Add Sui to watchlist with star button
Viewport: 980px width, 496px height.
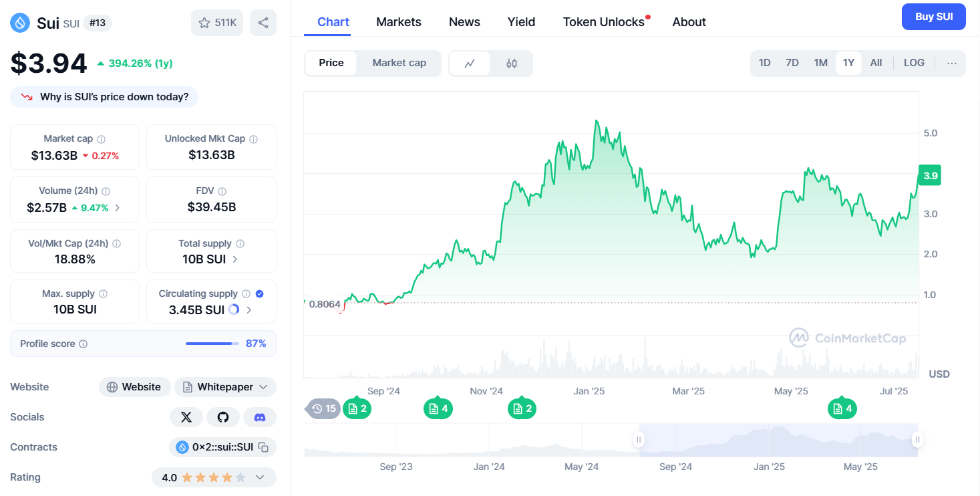[217, 23]
